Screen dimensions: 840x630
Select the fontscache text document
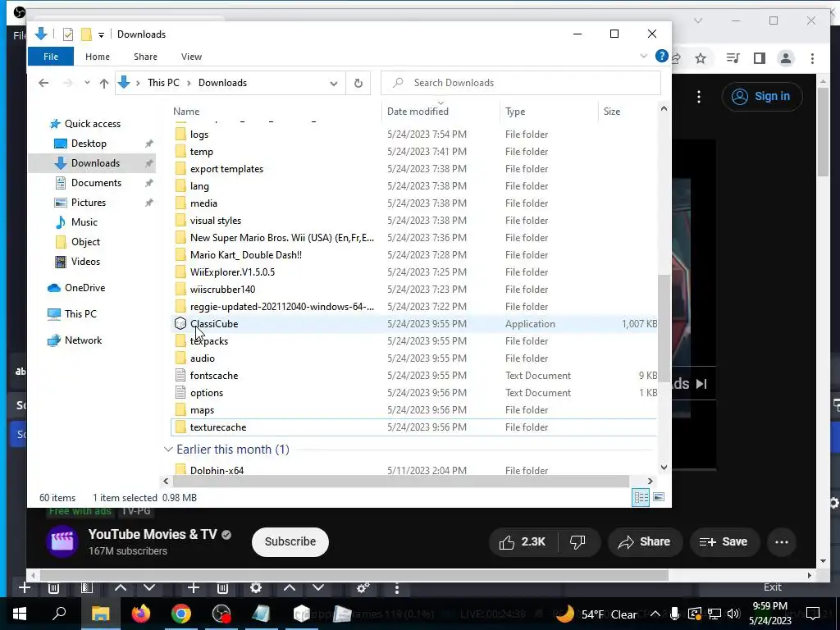pos(214,376)
